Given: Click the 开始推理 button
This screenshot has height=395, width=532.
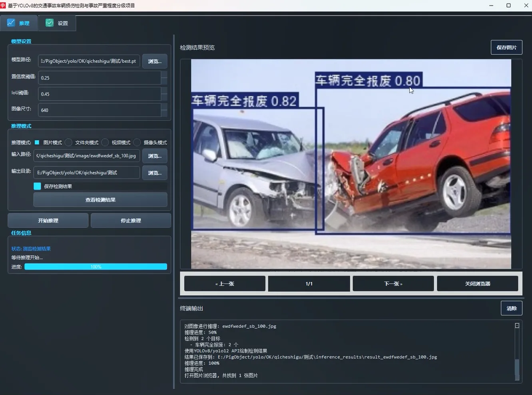Looking at the screenshot, I should (x=48, y=220).
